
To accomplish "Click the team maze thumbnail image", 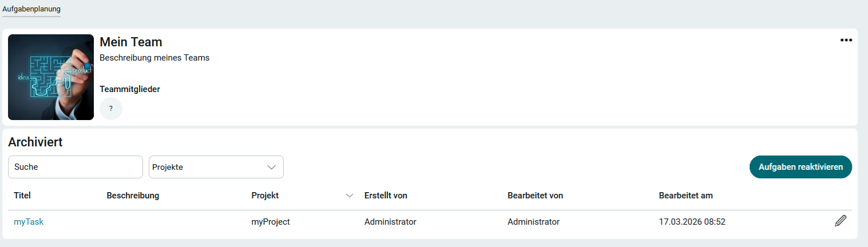I will (x=51, y=77).
